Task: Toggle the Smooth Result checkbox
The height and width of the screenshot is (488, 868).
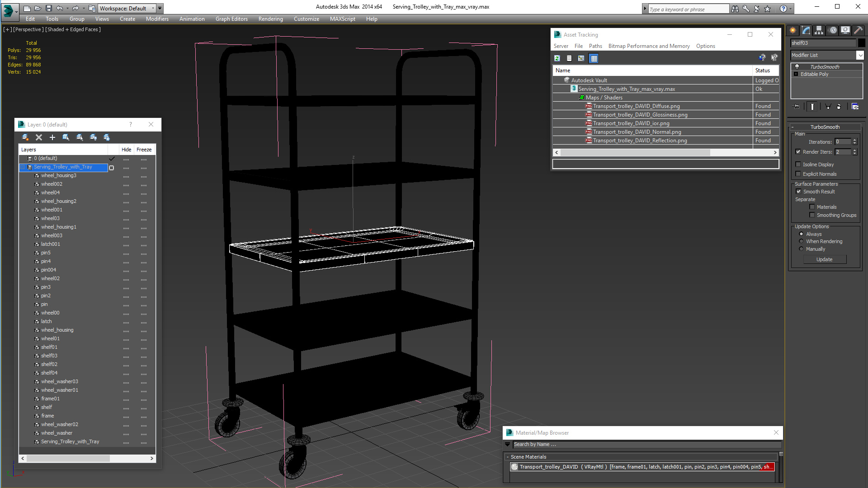Action: pos(798,192)
